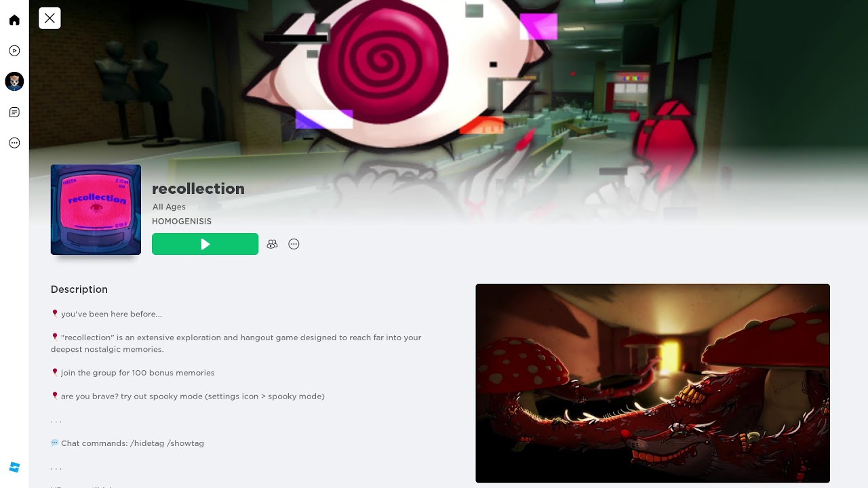Open the avatar profile icon in sidebar
The height and width of the screenshot is (488, 868).
coord(14,81)
